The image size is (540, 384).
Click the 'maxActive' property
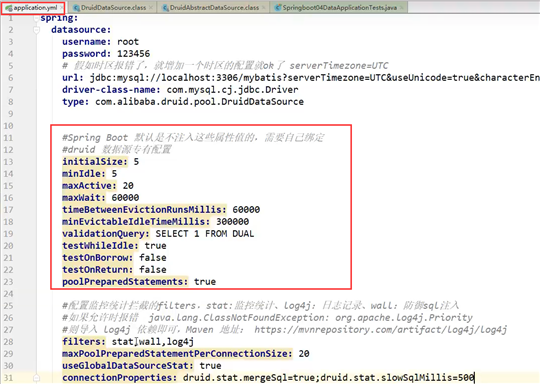click(89, 186)
